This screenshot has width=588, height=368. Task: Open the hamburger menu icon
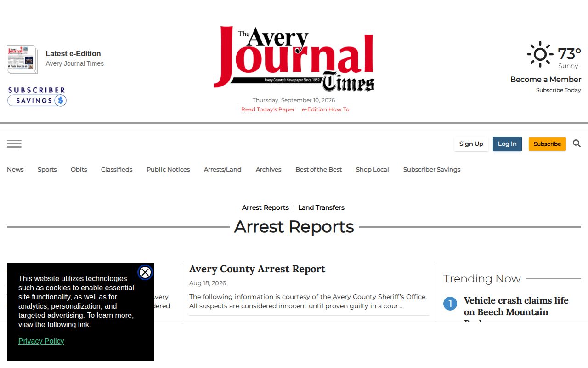[x=14, y=144]
